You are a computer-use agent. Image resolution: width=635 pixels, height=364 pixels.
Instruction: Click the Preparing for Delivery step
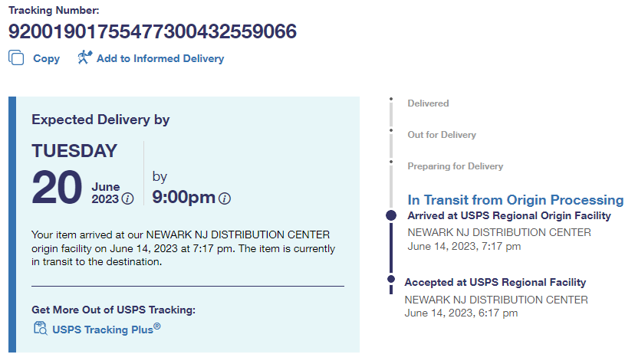455,166
